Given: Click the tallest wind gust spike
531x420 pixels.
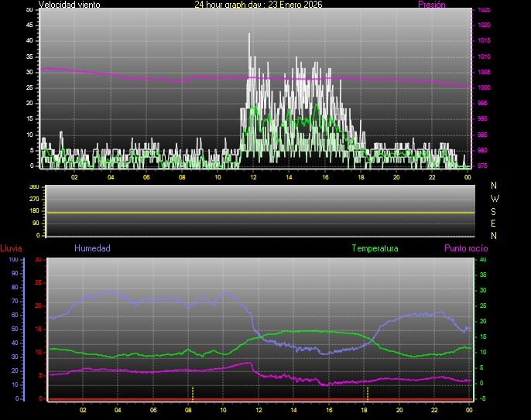Looking at the screenshot, I should pyautogui.click(x=249, y=36).
